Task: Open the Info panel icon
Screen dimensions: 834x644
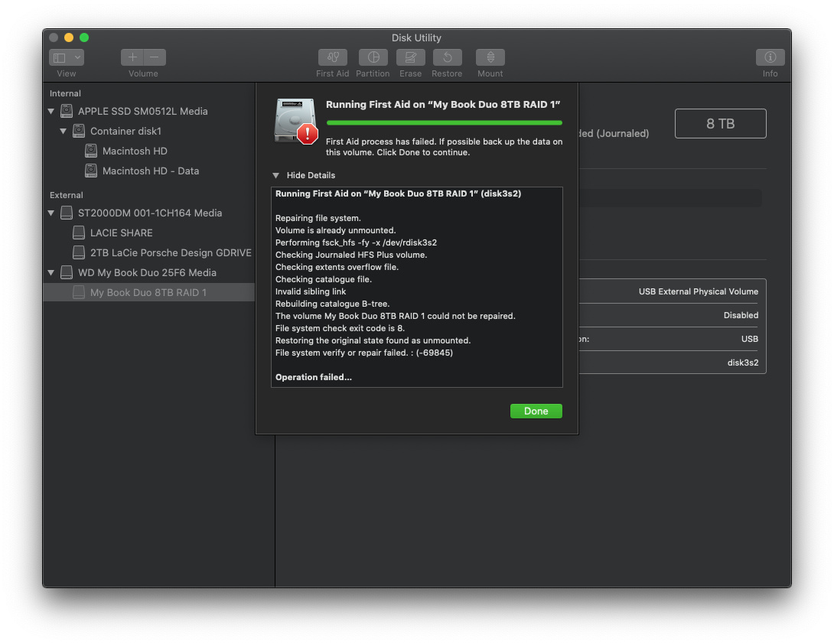Action: click(770, 57)
